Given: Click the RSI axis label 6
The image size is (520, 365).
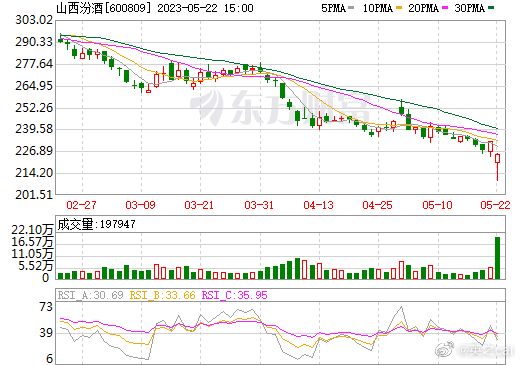Looking at the screenshot, I should click(49, 359).
